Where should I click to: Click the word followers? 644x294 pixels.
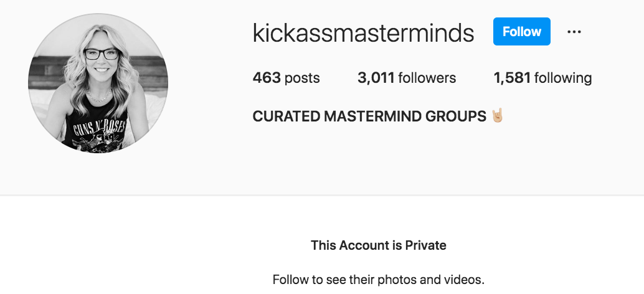(x=427, y=78)
